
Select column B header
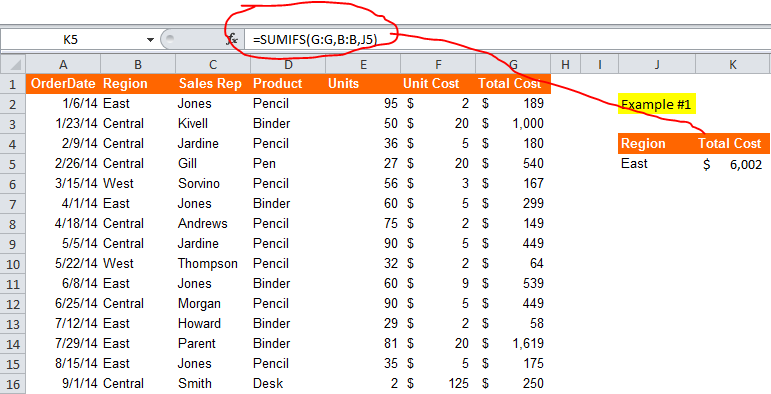[138, 64]
